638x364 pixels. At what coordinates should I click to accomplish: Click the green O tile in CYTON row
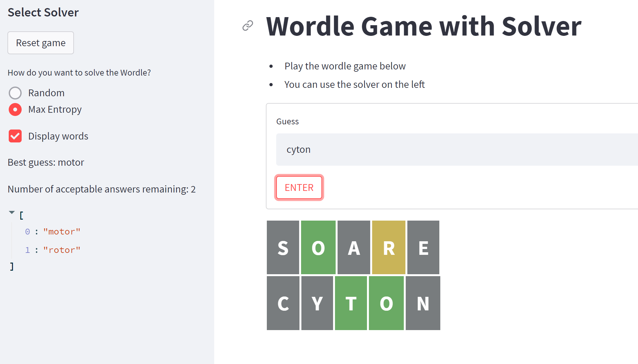point(386,303)
